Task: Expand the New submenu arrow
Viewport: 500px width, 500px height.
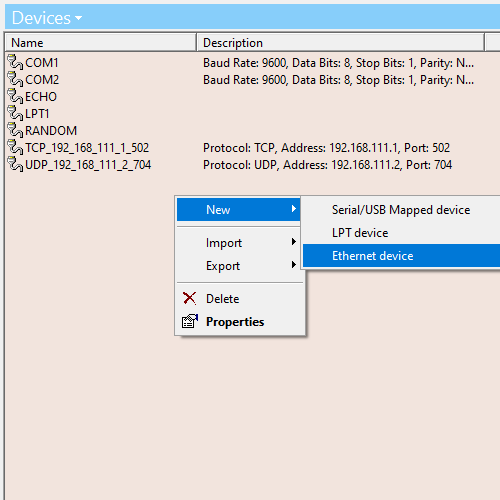Action: click(x=293, y=209)
